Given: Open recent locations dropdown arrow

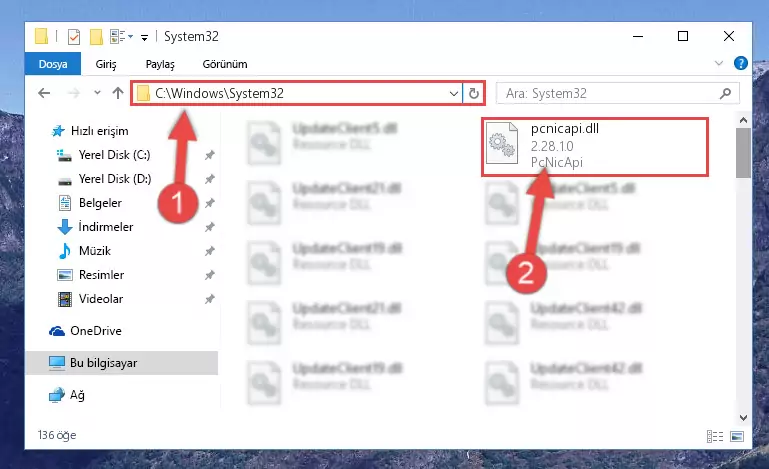Looking at the screenshot, I should coord(97,93).
